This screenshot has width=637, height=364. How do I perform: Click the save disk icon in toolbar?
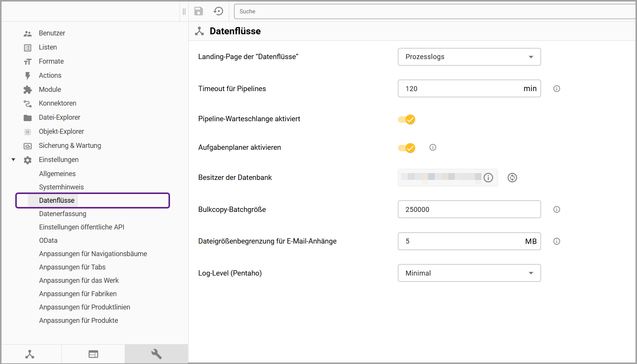point(199,11)
